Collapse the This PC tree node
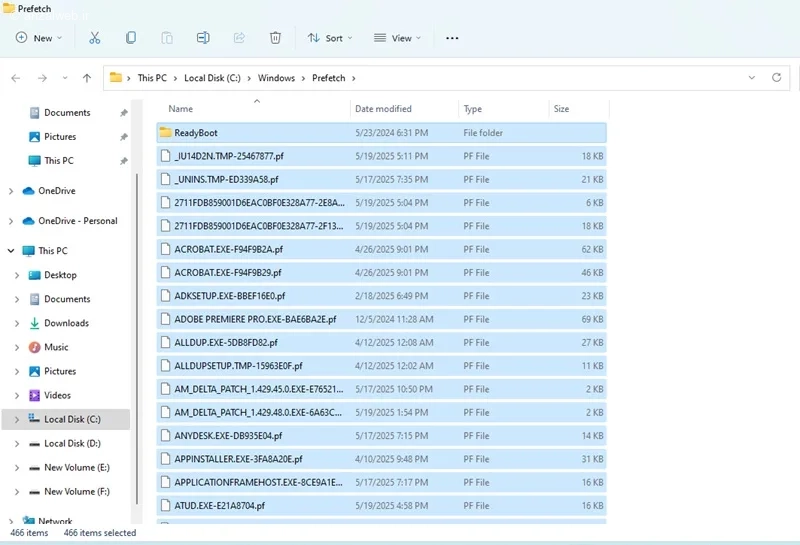 11,251
